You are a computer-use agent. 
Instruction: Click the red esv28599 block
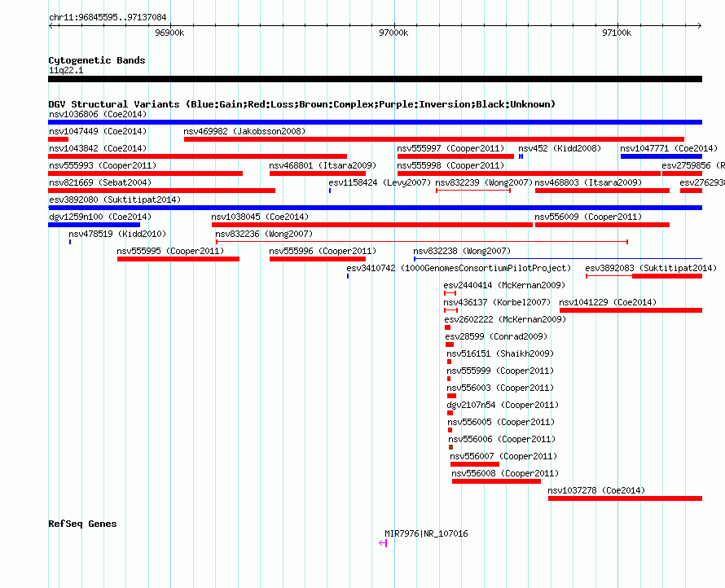point(450,344)
